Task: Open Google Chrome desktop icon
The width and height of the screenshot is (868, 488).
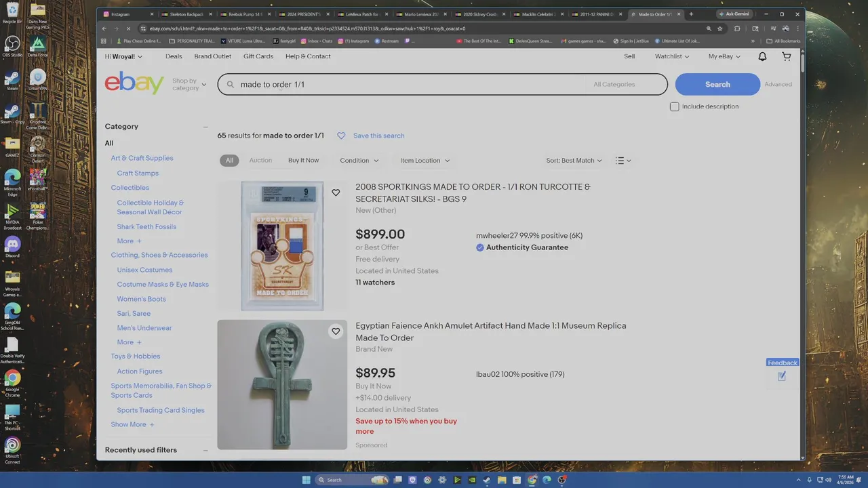Action: [12, 382]
